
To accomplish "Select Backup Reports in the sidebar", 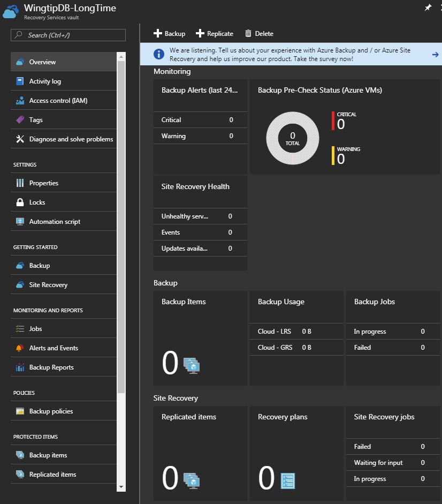I will coord(64,367).
